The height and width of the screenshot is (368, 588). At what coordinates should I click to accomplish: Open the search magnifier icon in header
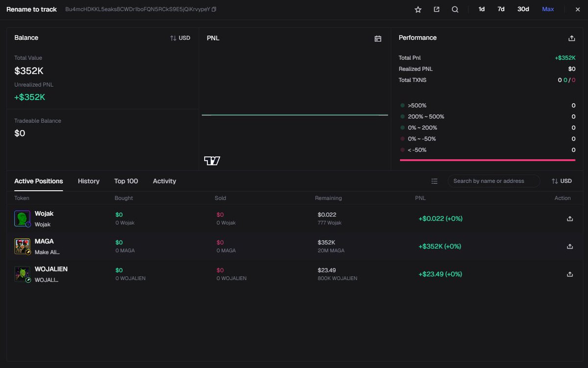click(x=455, y=9)
